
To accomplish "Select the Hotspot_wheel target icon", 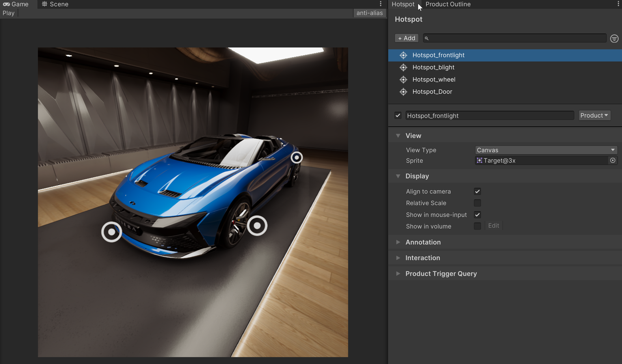I will tap(403, 79).
